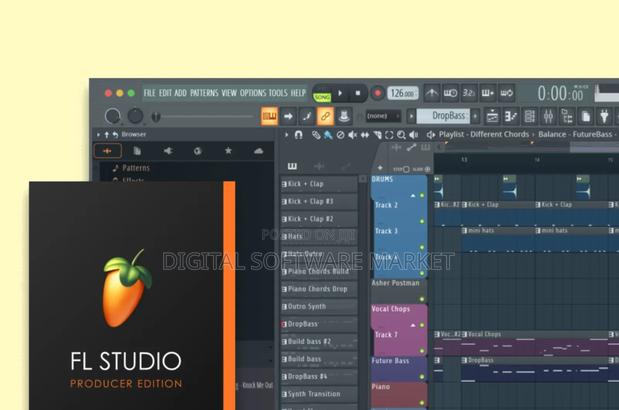The image size is (619, 410).
Task: Select the playlist Mute tool
Action: click(353, 135)
